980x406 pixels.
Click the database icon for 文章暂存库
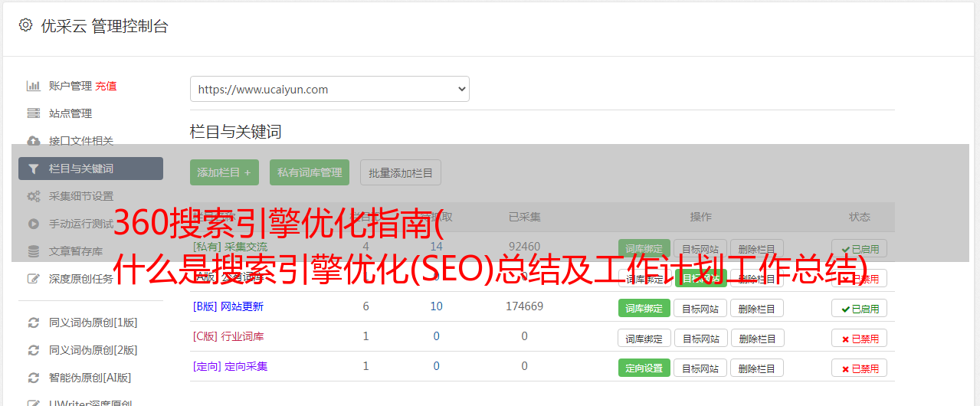coord(34,251)
